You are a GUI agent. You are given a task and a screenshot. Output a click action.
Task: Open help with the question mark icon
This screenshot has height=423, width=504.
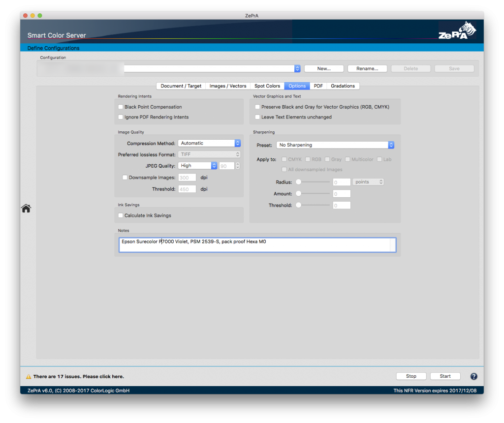pyautogui.click(x=474, y=376)
